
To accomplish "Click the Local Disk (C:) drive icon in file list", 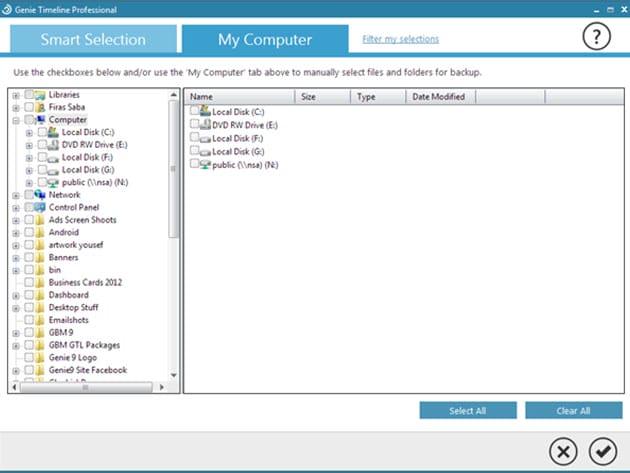I will tap(205, 112).
